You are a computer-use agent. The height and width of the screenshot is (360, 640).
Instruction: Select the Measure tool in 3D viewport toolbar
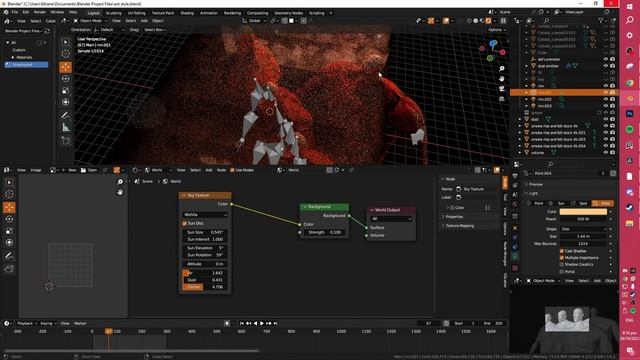[66, 128]
